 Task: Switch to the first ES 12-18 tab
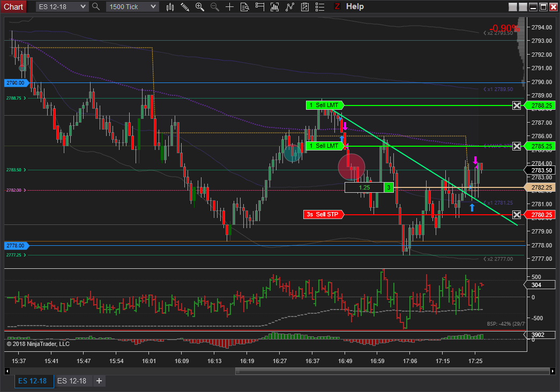(33, 381)
